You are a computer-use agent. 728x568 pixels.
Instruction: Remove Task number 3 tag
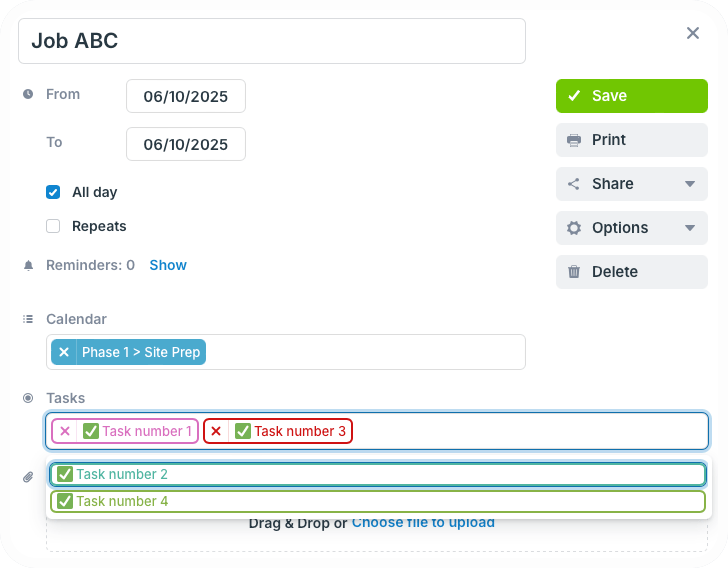tap(216, 431)
